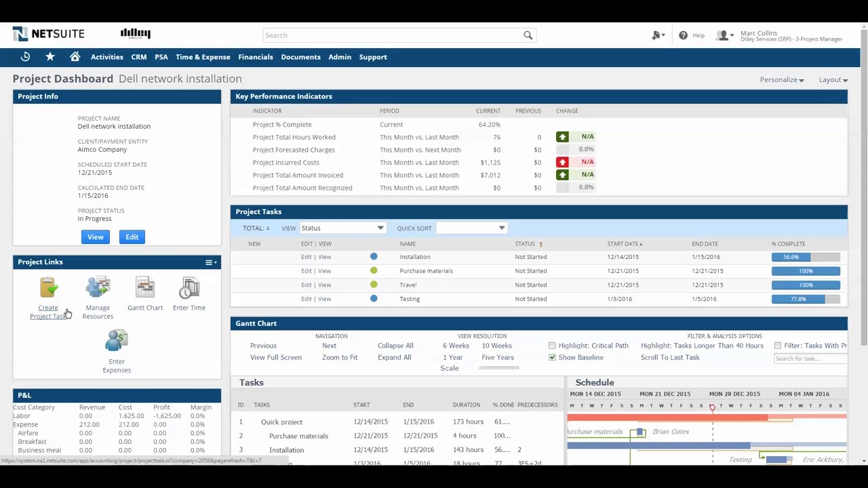Image resolution: width=868 pixels, height=488 pixels.
Task: Click Next in Gantt navigation
Action: point(329,346)
